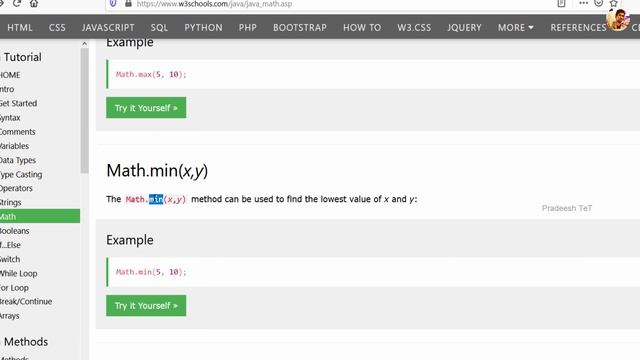Select the highlighted Math sidebar link

click(x=40, y=216)
